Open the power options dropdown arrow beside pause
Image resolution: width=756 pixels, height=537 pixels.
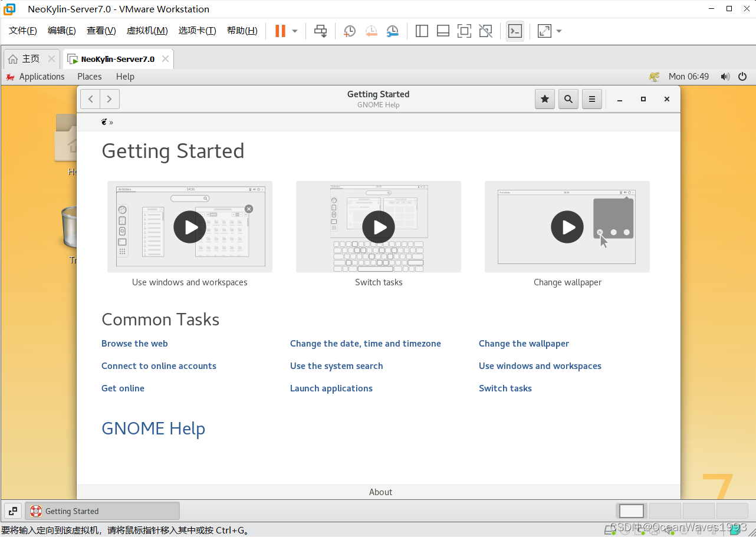(295, 31)
